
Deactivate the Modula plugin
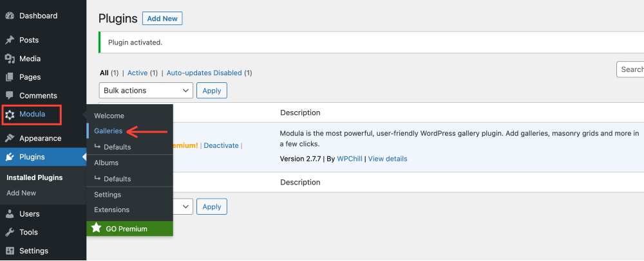[222, 146]
